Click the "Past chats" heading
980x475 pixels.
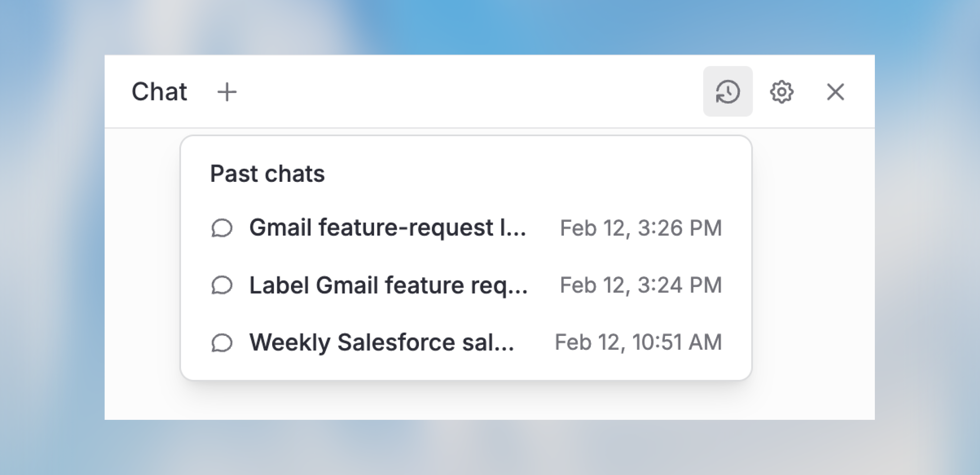pyautogui.click(x=267, y=174)
